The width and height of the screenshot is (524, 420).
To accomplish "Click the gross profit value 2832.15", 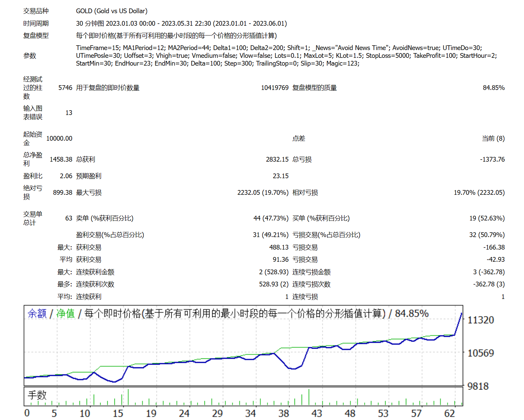I will [x=277, y=159].
